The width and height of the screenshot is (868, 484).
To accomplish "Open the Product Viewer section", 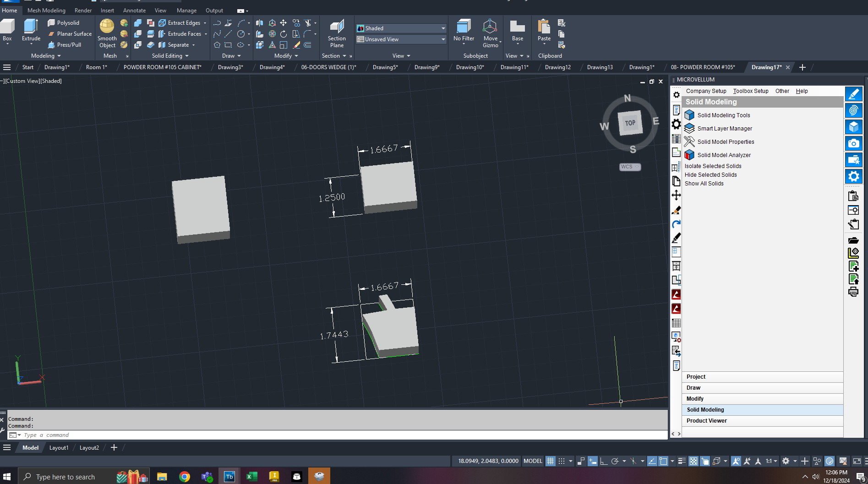I will [706, 421].
